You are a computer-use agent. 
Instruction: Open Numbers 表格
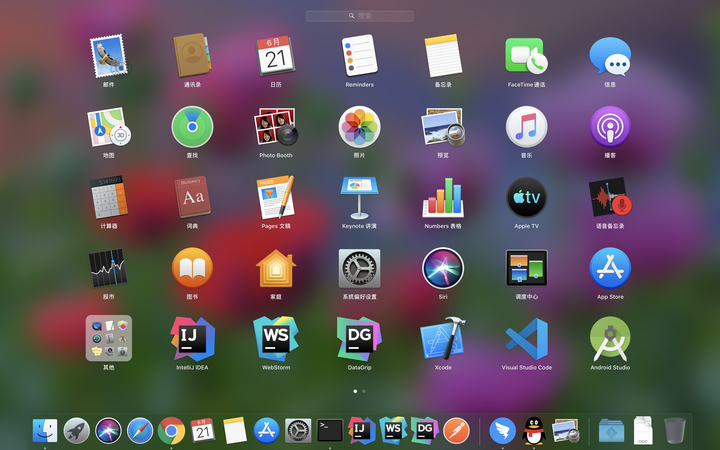(443, 197)
